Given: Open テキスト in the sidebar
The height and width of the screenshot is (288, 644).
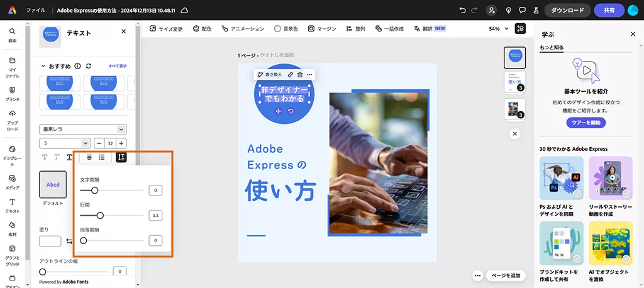Looking at the screenshot, I should pyautogui.click(x=13, y=206).
